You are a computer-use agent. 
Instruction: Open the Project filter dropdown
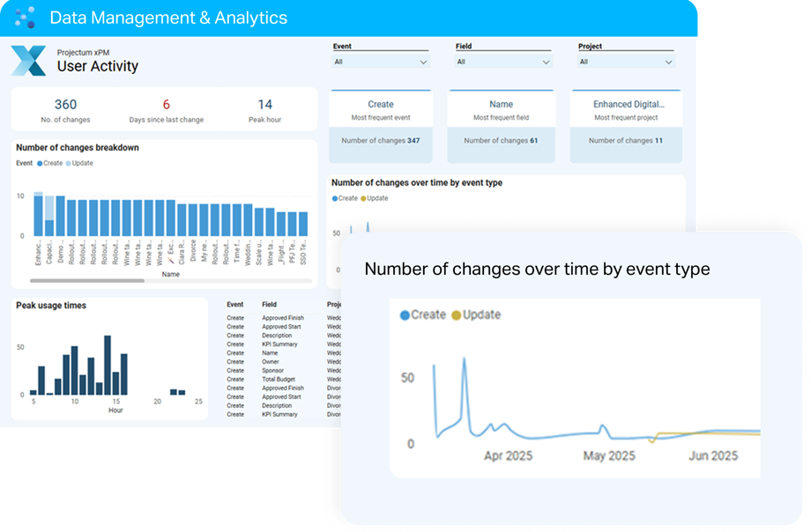point(626,63)
